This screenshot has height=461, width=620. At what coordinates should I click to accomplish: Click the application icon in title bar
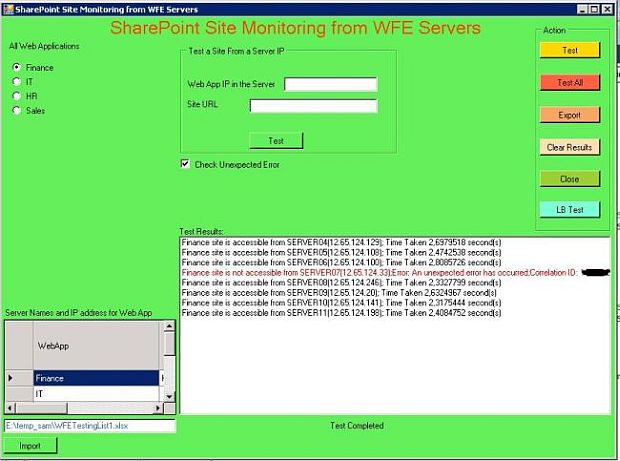8,9
